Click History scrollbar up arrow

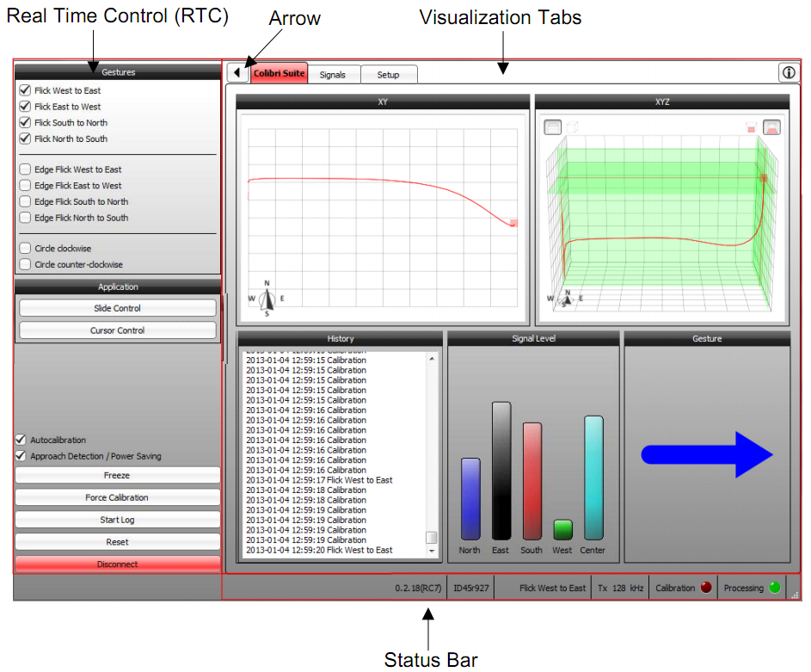pos(432,358)
